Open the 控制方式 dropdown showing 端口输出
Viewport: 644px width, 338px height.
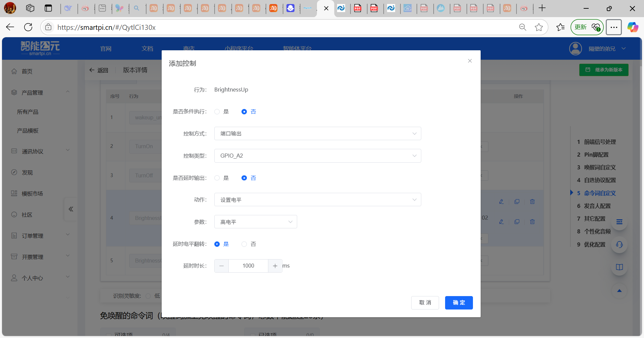[317, 133]
